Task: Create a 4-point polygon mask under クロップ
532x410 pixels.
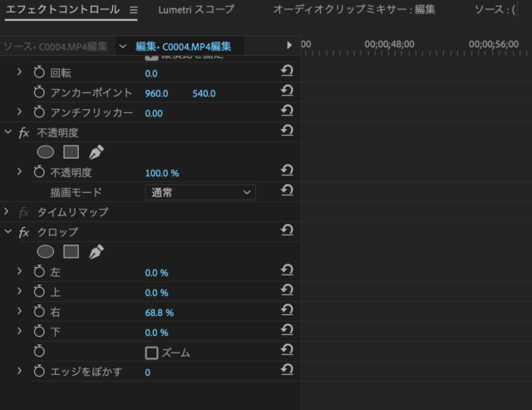Action: click(x=71, y=252)
